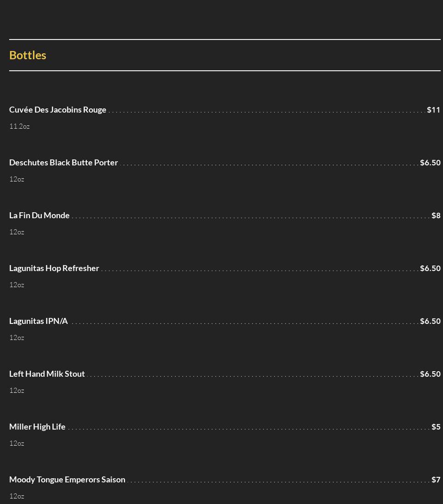The height and width of the screenshot is (504, 443).
Task: Click the Lagunitas IPN/A $6.50 price
Action: coord(430,321)
